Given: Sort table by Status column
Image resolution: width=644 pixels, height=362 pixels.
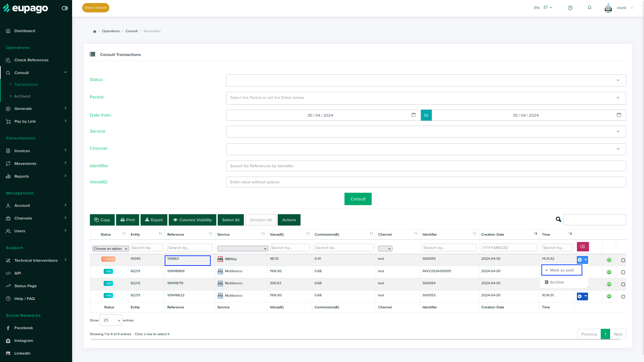Looking at the screenshot, I should pyautogui.click(x=109, y=234).
